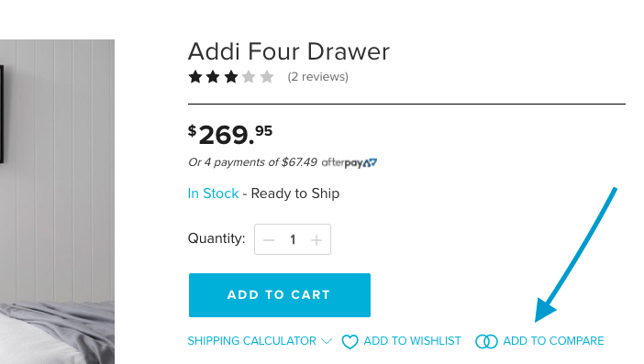Expand the Shipping Calculator chevron
This screenshot has height=364, width=644.
(x=327, y=341)
